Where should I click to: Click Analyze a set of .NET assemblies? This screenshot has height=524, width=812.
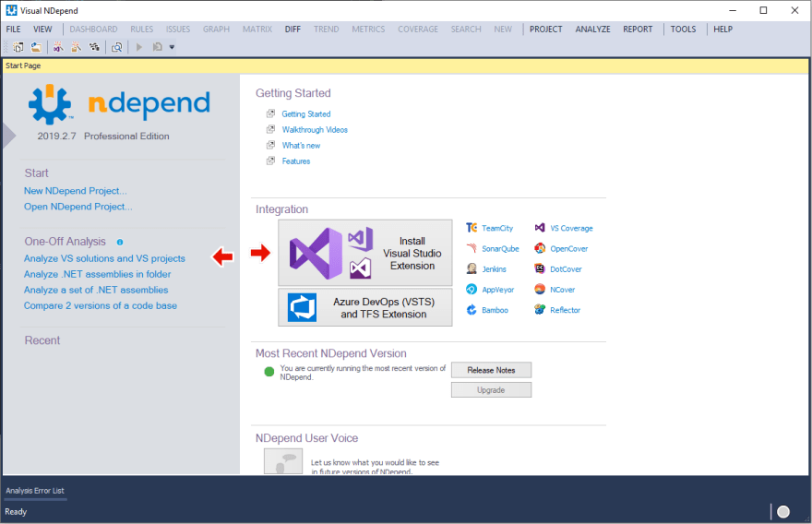coord(96,290)
